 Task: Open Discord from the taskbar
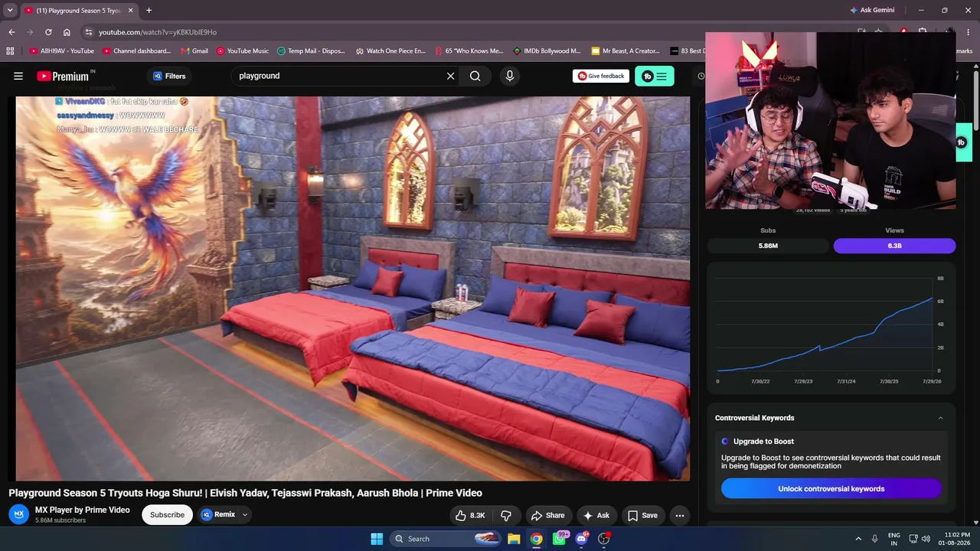click(x=582, y=539)
